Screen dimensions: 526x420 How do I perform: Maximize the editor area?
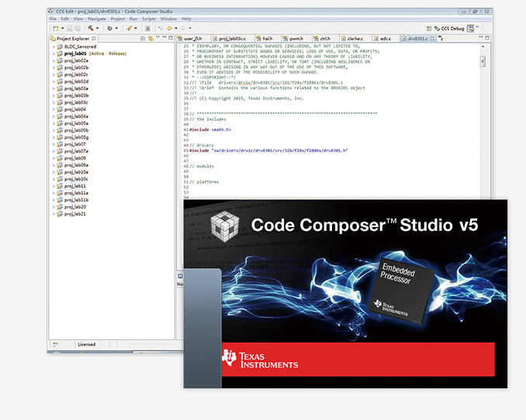pos(487,38)
